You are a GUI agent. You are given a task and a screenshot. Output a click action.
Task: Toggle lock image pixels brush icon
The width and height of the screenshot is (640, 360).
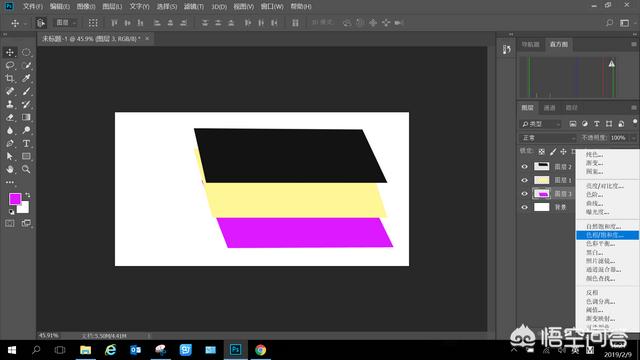click(x=553, y=151)
